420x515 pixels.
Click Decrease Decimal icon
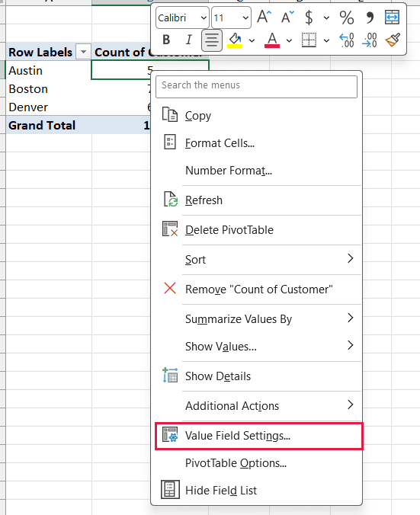click(370, 40)
